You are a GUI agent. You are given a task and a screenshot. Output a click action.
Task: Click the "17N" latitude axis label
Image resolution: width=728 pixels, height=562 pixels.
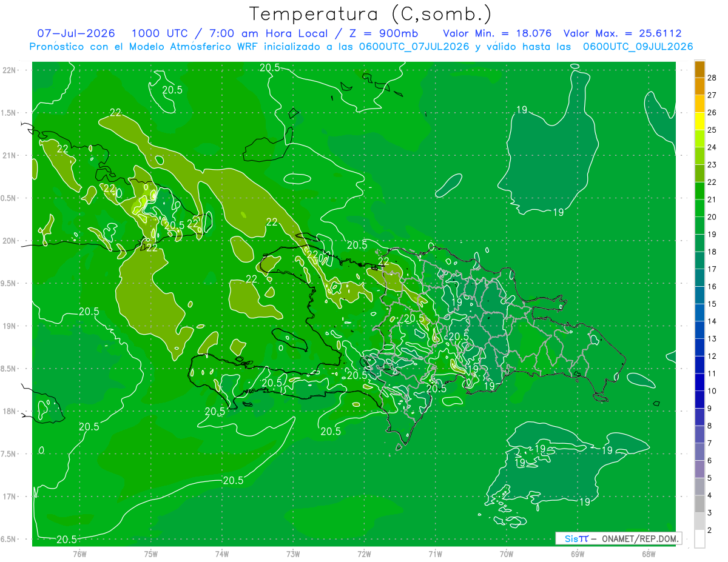9,497
